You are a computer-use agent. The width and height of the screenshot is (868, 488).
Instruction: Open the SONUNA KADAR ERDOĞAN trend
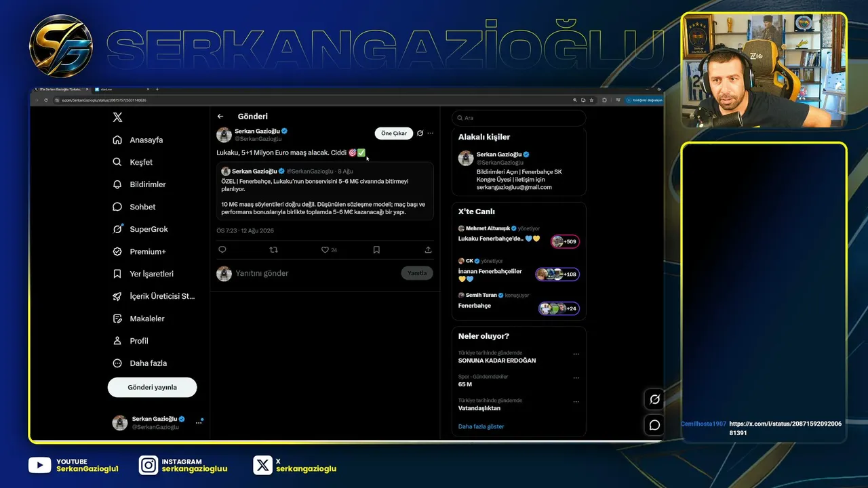coord(497,361)
